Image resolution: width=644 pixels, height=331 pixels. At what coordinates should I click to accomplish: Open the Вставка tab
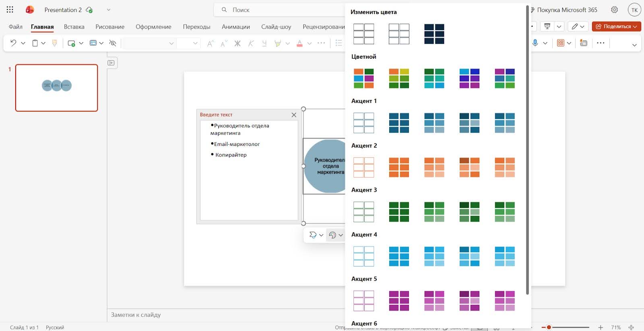74,27
